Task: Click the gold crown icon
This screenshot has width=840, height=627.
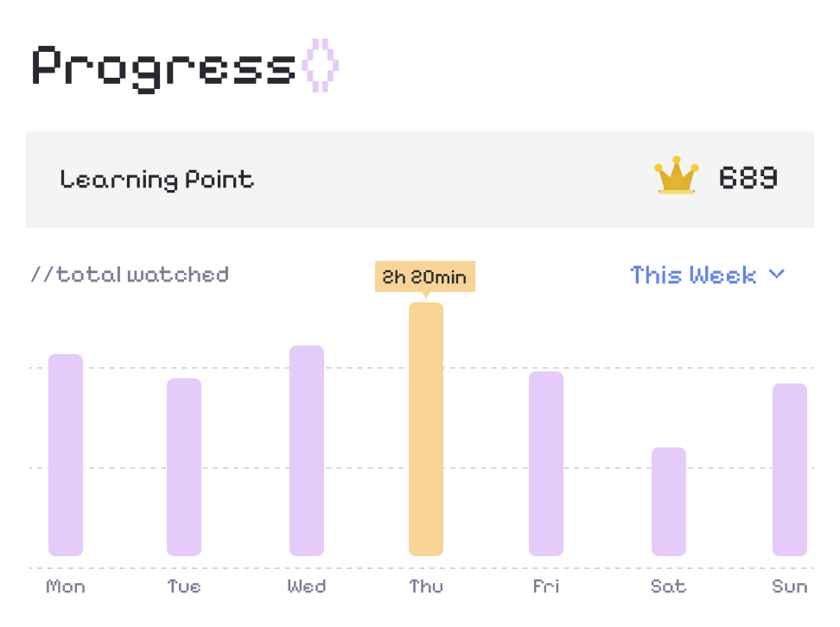Action: coord(676,176)
